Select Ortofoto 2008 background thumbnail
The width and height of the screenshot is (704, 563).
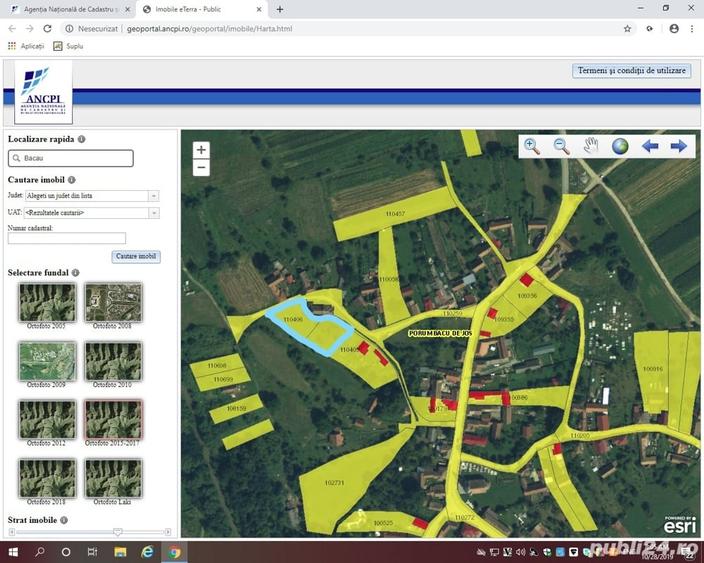(x=113, y=302)
